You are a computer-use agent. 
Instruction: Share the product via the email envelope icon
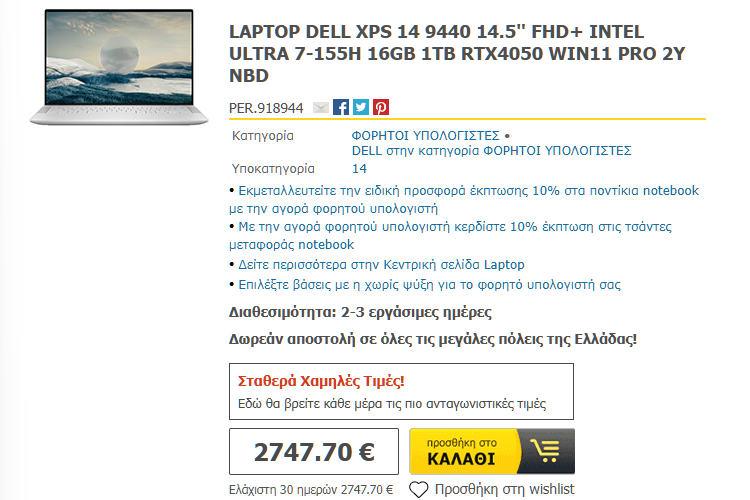coord(320,108)
